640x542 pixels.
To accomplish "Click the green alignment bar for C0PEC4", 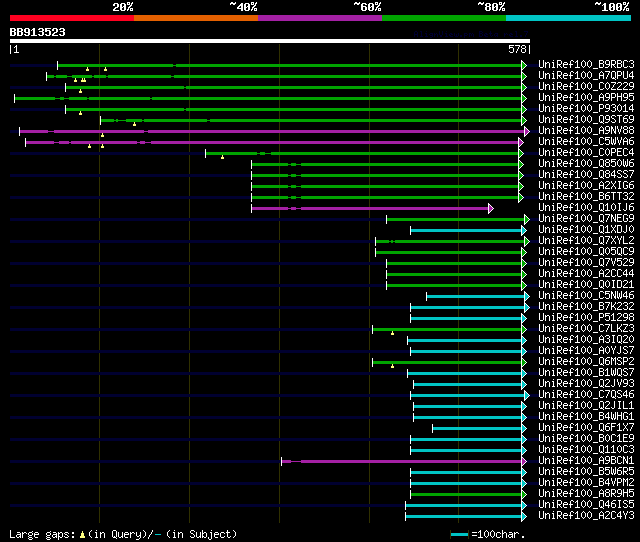I will [362, 153].
